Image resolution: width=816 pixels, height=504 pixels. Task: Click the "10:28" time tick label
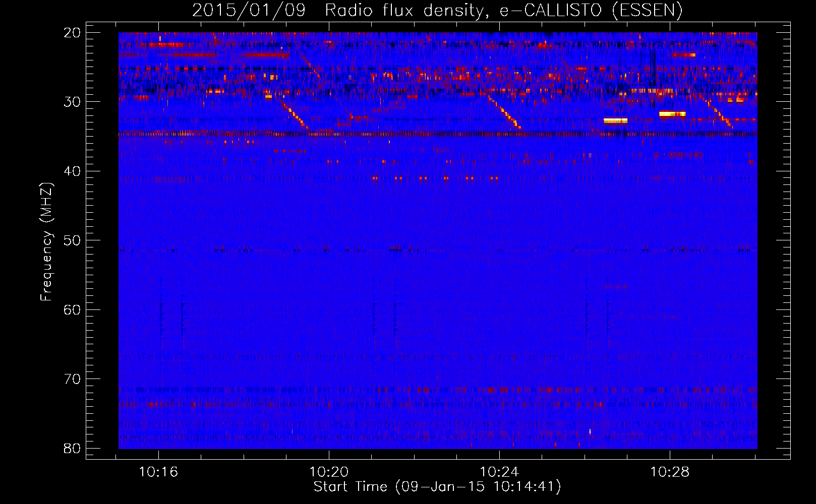[670, 472]
